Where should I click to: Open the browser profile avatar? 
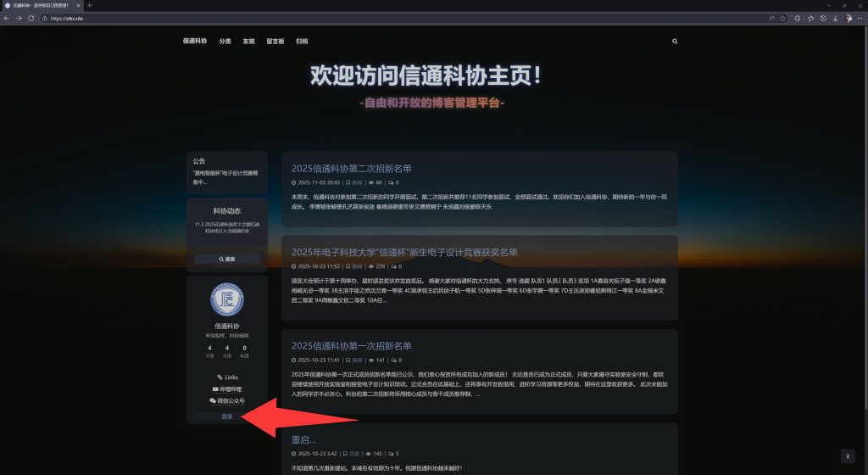(x=849, y=18)
